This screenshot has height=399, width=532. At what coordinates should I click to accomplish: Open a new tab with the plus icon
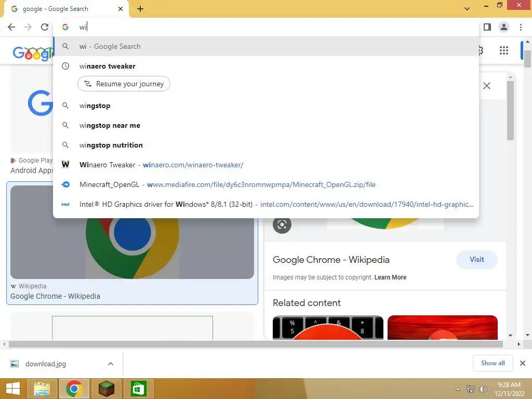pos(140,9)
